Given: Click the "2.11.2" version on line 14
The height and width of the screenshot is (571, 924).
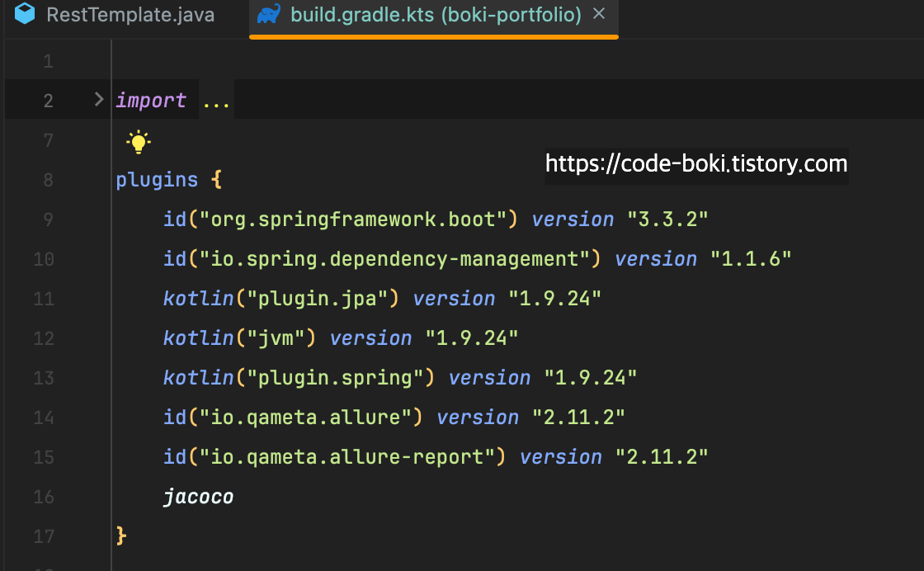Looking at the screenshot, I should click(x=578, y=418).
